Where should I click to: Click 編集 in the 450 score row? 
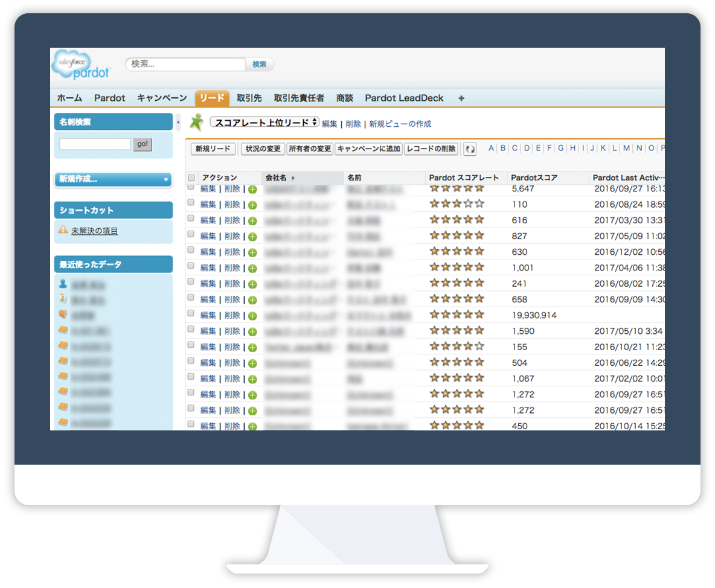pyautogui.click(x=208, y=426)
